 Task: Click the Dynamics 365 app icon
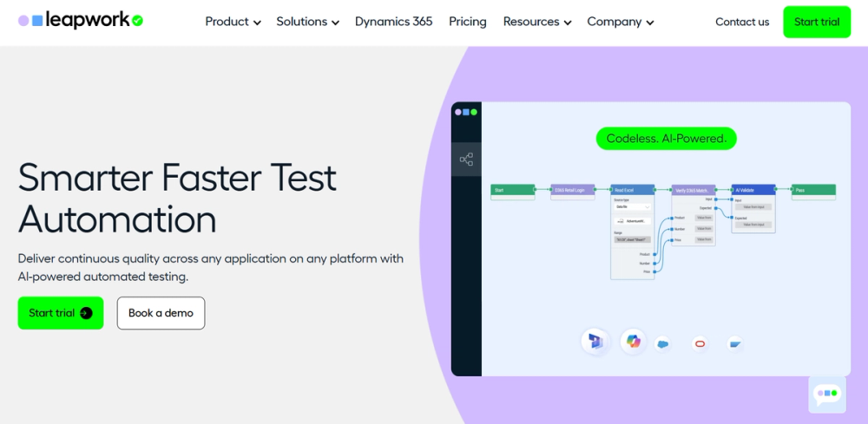(595, 341)
